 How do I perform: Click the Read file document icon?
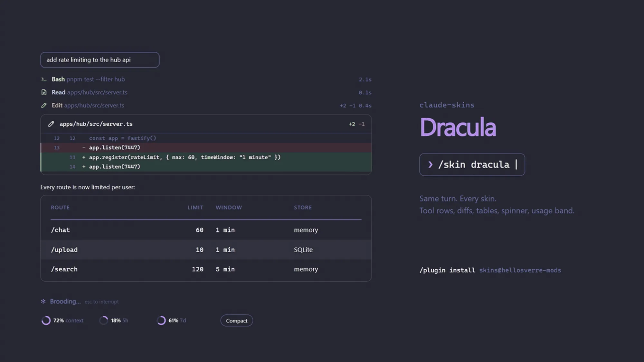[x=44, y=92]
